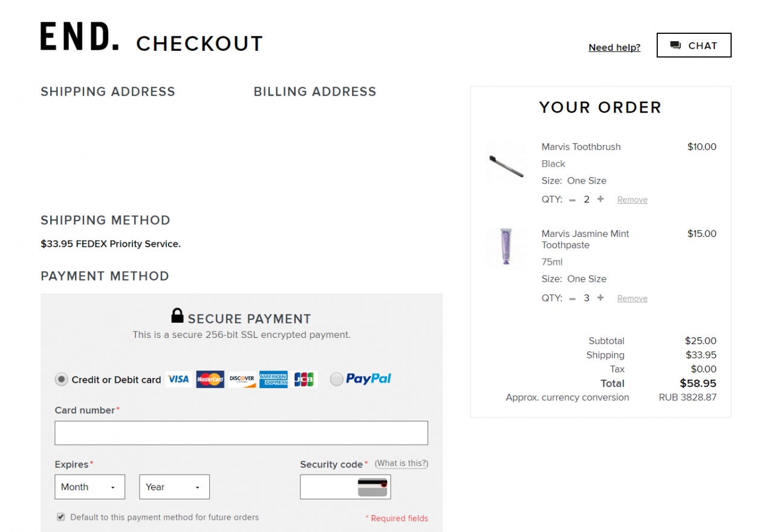Image resolution: width=774 pixels, height=532 pixels.
Task: Open the Chat support button
Action: 694,45
